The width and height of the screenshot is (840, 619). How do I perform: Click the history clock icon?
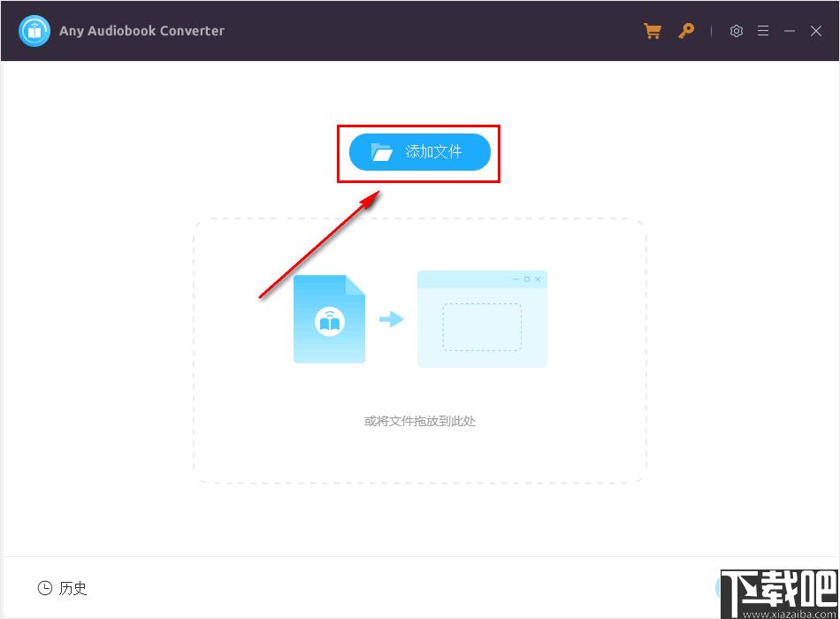coord(44,588)
